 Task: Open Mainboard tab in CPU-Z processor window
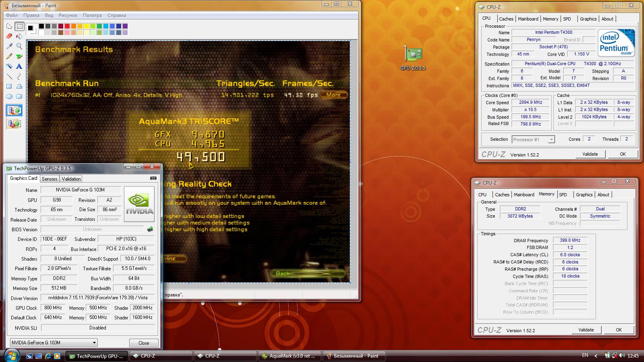(528, 19)
